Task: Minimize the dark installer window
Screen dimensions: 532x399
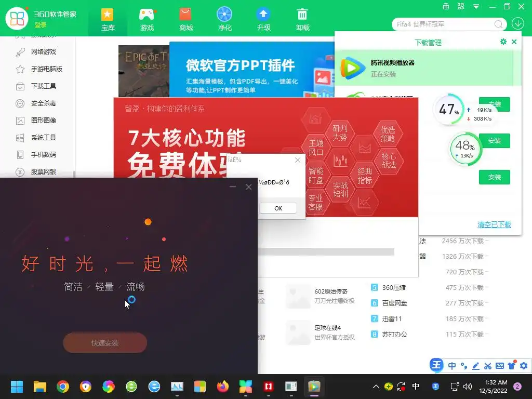Action: coord(233,187)
